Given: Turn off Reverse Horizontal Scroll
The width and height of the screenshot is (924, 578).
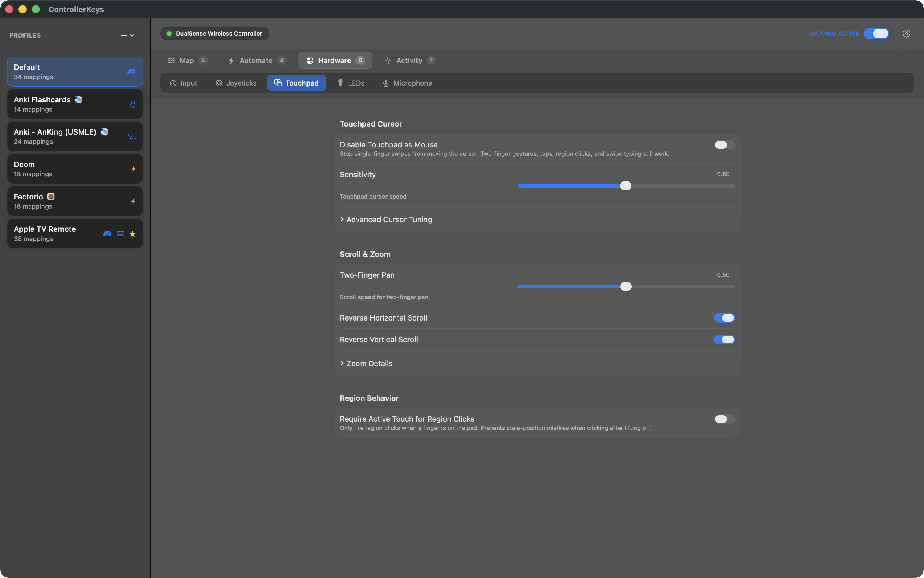Looking at the screenshot, I should click(724, 318).
